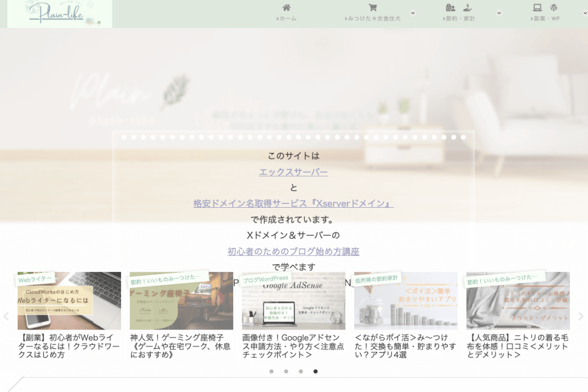This screenshot has height=392, width=588.
Task: Click the people icon above 節約・家計
Action: coord(450,7)
